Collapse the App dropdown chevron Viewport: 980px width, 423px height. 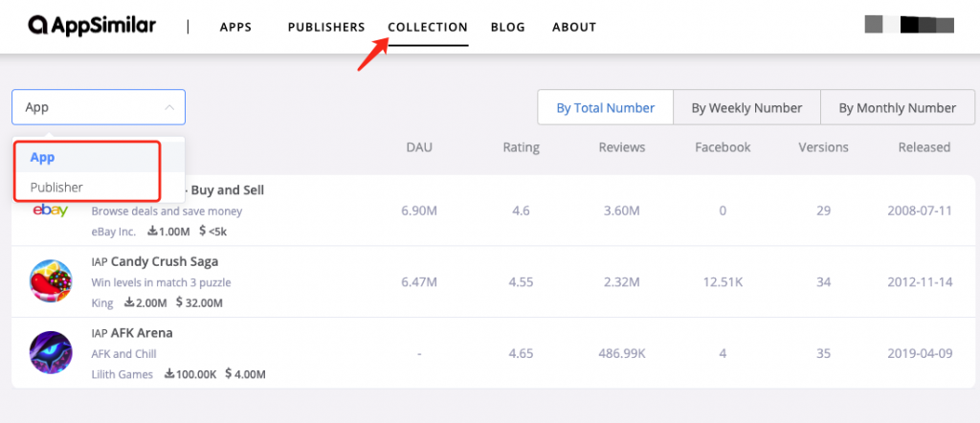coord(169,107)
